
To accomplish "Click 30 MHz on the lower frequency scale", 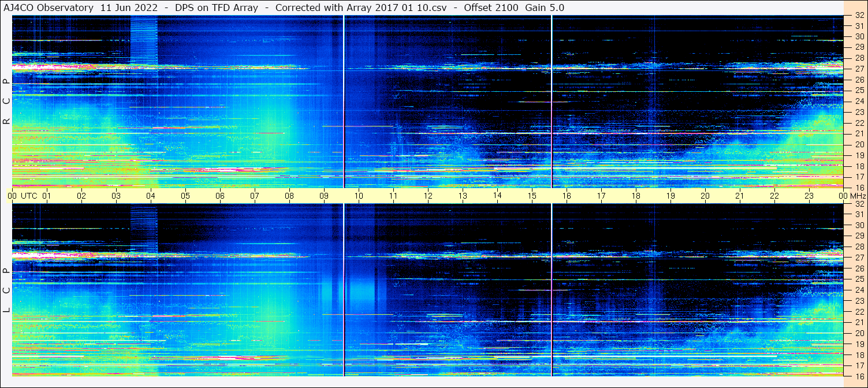I will pos(859,225).
